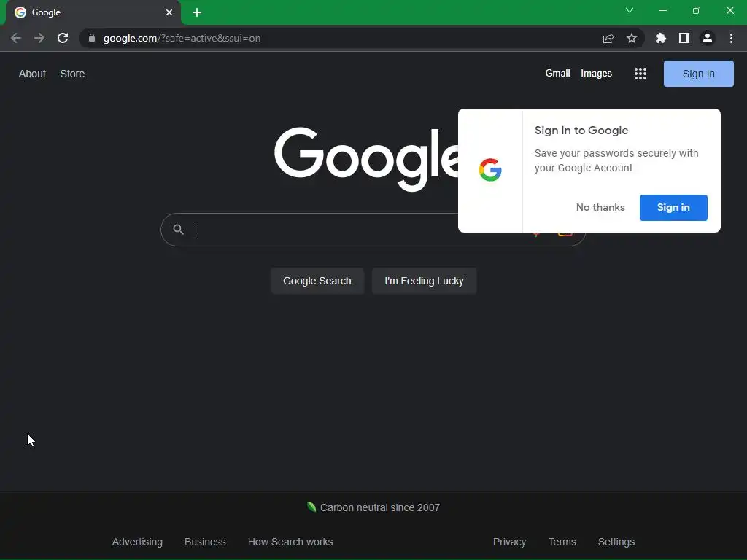Image resolution: width=747 pixels, height=560 pixels.
Task: Click 'Save your passwords securely' text
Action: click(x=616, y=160)
